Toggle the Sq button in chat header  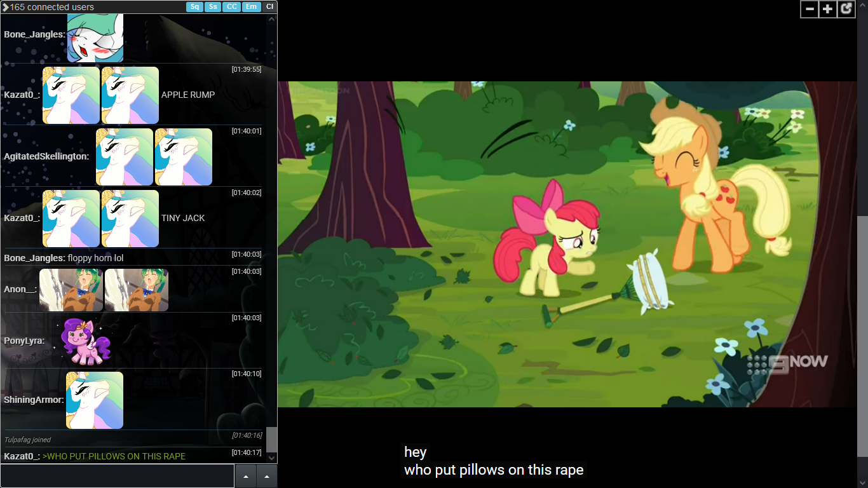tap(194, 7)
